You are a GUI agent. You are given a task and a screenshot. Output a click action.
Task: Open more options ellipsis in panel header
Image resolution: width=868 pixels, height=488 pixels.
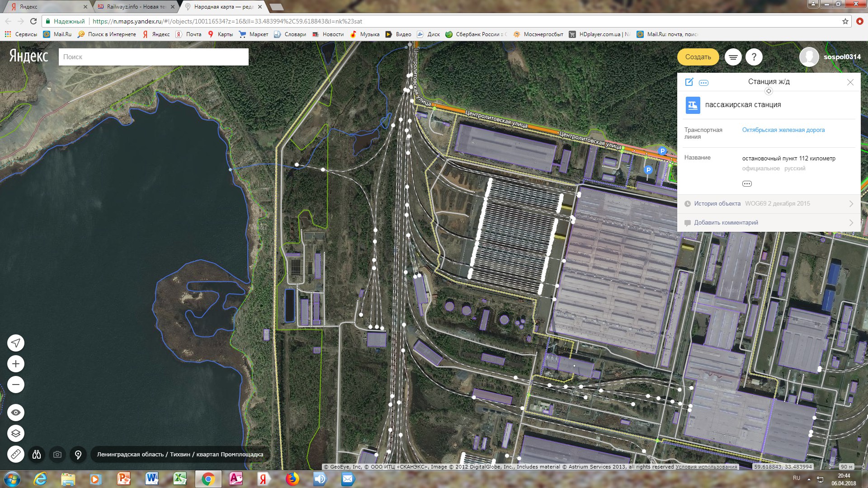coord(703,83)
